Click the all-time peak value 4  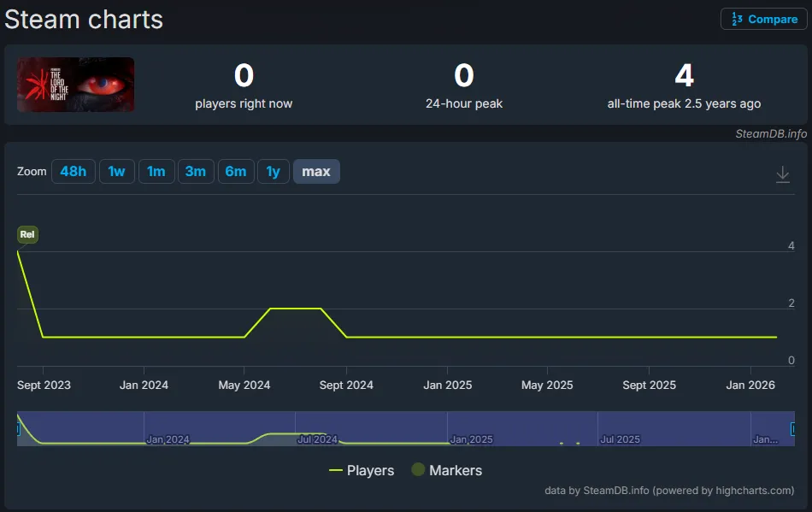click(x=684, y=76)
